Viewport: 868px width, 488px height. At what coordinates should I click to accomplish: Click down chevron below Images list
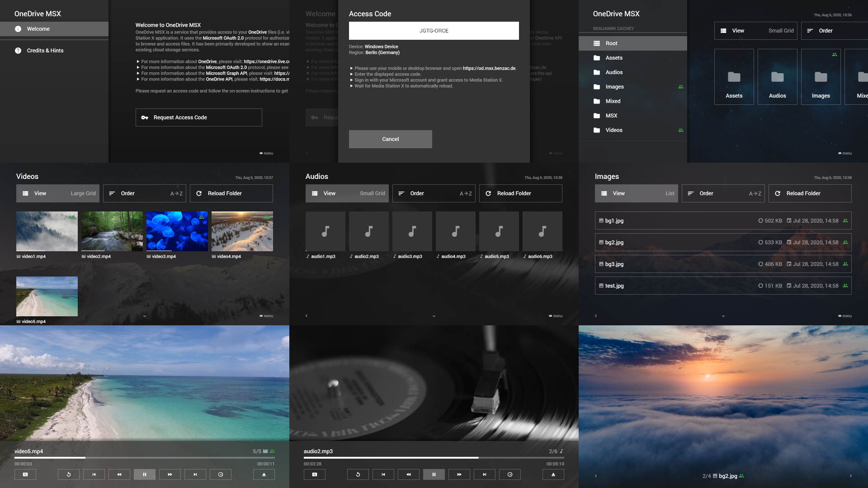(x=723, y=316)
